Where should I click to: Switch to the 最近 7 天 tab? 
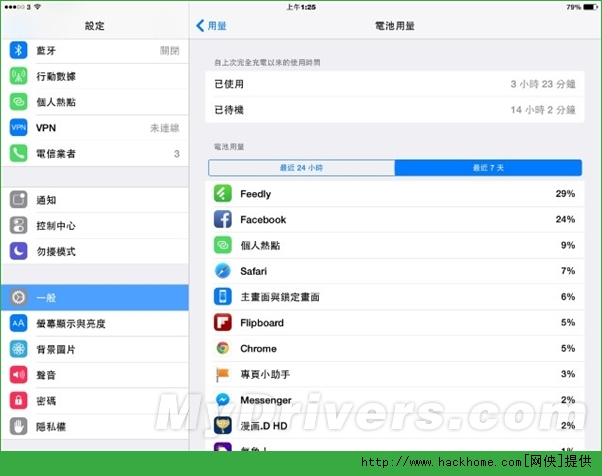tap(488, 168)
